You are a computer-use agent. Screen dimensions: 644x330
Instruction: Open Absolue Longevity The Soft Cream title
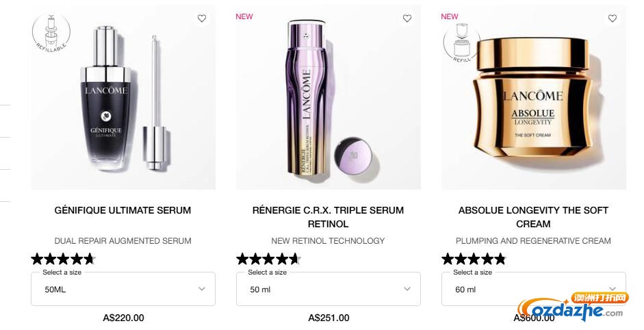(533, 217)
